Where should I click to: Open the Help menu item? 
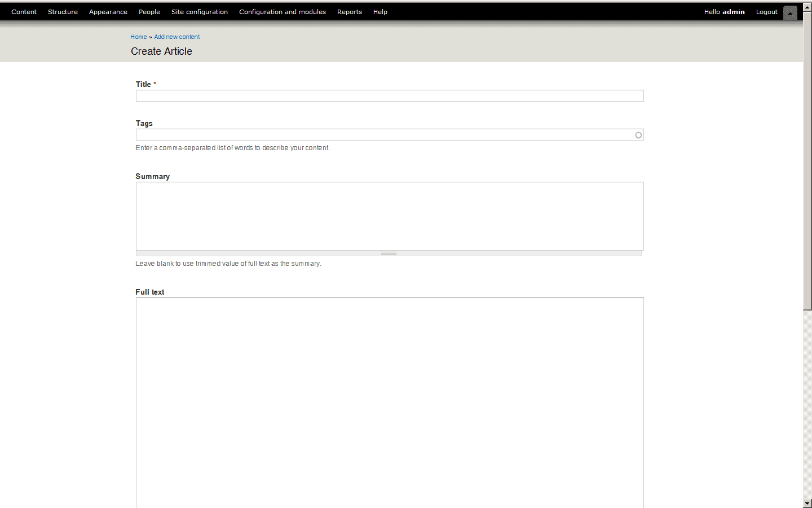tap(380, 12)
